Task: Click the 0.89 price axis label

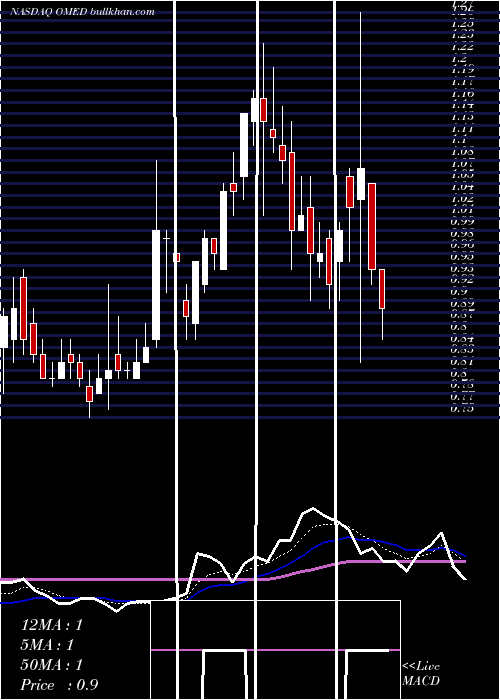Action: coord(462,304)
